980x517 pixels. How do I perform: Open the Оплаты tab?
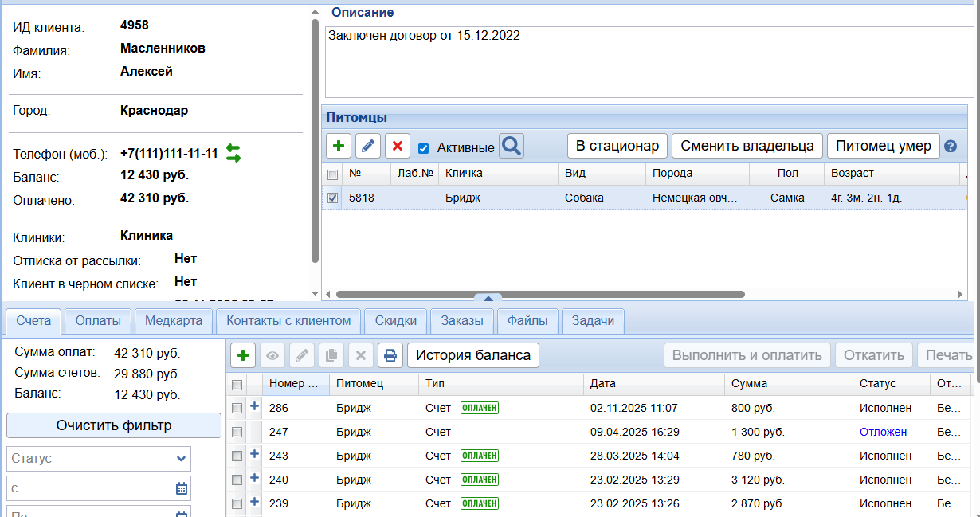[98, 321]
